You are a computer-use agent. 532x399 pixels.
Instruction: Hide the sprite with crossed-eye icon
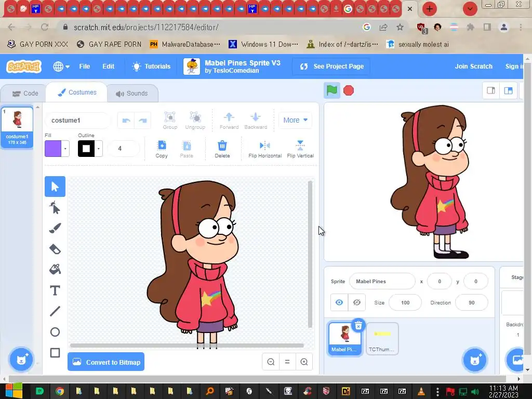pyautogui.click(x=356, y=302)
